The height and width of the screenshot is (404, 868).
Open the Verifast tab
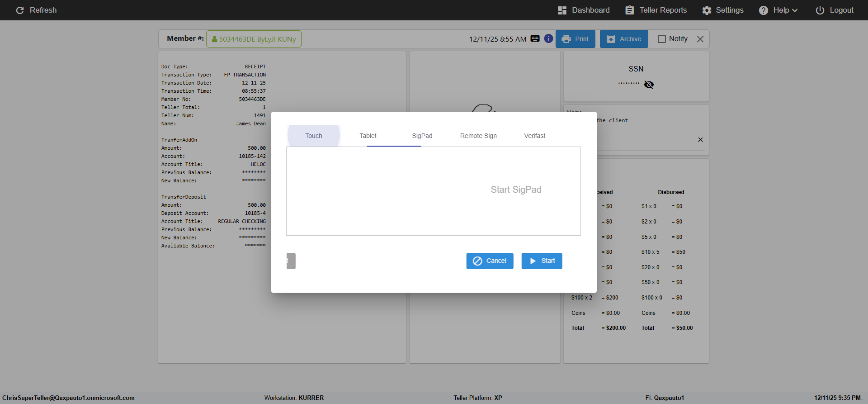coord(535,136)
